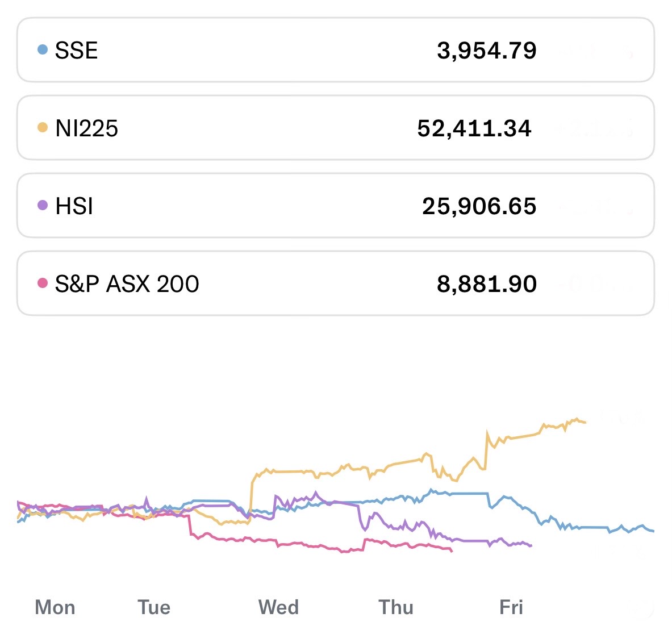Open the SSE index row

click(x=335, y=50)
